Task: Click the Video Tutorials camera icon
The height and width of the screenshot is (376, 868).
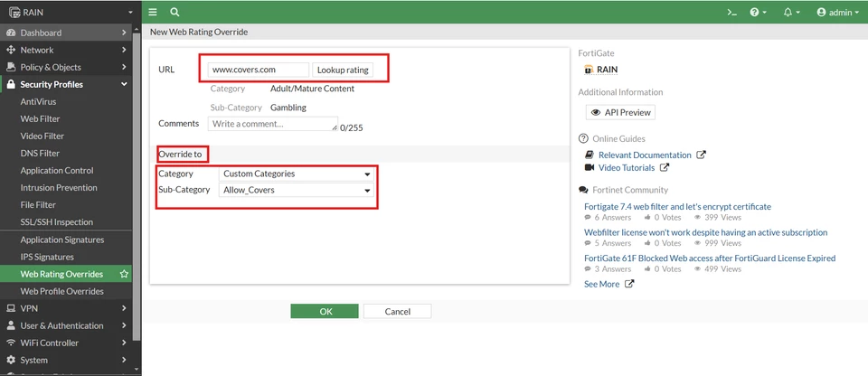Action: click(590, 167)
